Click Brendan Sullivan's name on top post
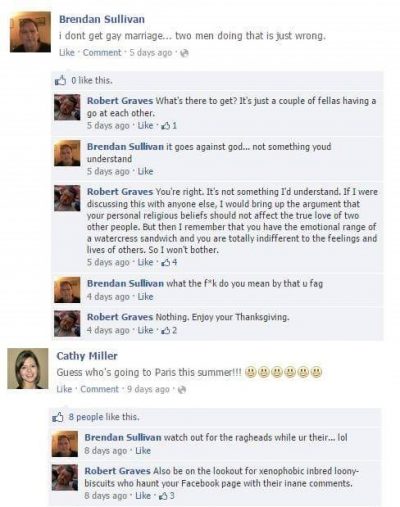Viewport: 400px width, 507px height. (102, 19)
